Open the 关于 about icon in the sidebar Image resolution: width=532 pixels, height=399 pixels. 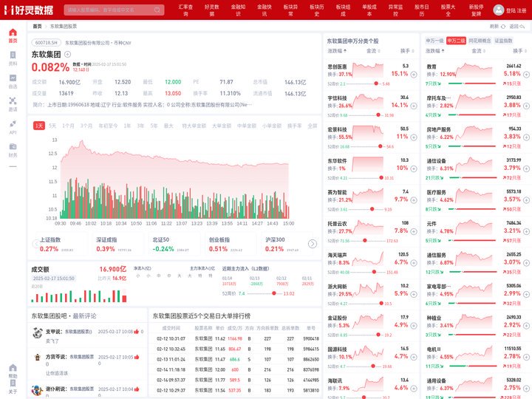click(x=13, y=383)
